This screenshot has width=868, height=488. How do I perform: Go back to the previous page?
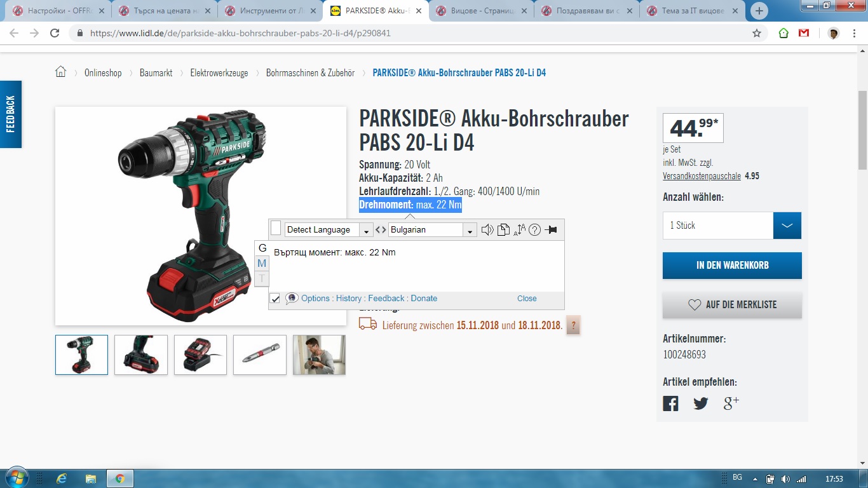(x=14, y=33)
